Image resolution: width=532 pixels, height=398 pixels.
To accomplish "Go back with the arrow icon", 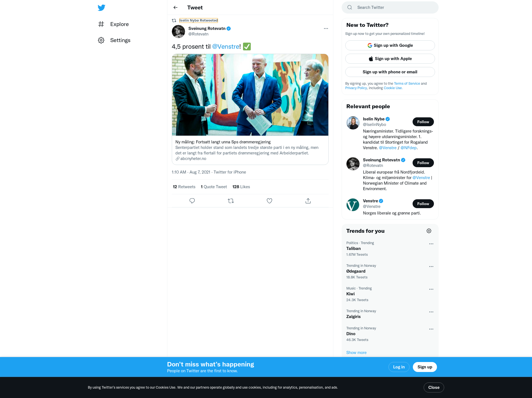I will [175, 7].
